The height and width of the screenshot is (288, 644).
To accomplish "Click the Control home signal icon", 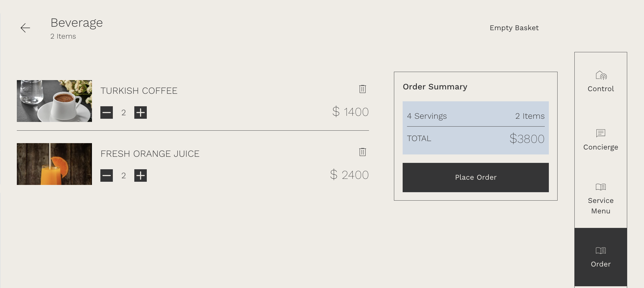I will coord(601,75).
